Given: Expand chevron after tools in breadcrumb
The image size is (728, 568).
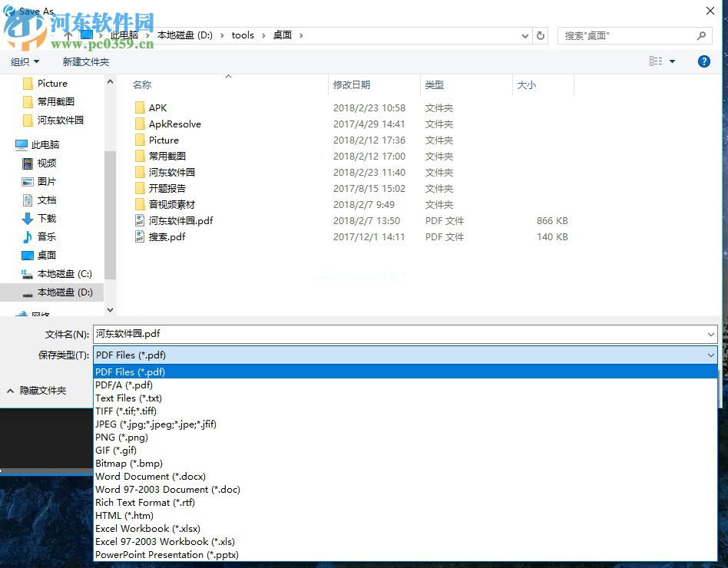Looking at the screenshot, I should [x=263, y=35].
